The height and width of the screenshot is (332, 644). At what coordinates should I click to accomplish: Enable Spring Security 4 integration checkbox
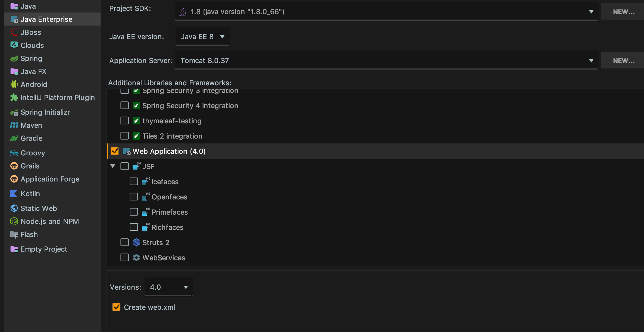point(124,105)
